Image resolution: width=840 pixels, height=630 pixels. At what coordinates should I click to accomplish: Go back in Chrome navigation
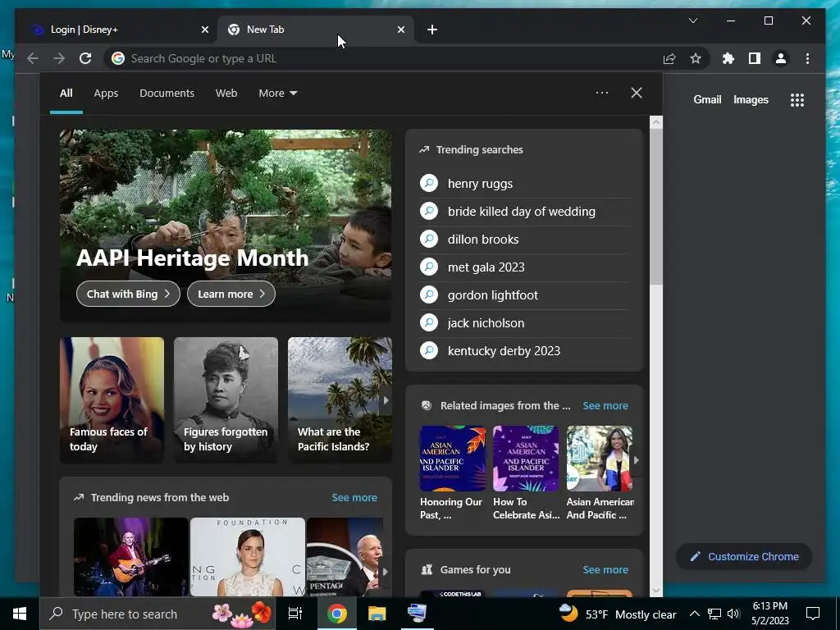point(33,58)
